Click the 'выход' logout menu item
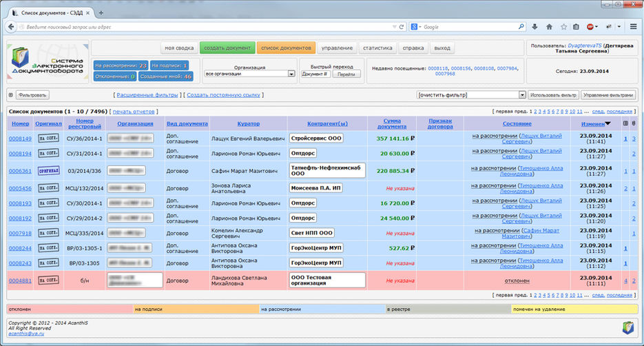This screenshot has height=346, width=644. point(442,48)
